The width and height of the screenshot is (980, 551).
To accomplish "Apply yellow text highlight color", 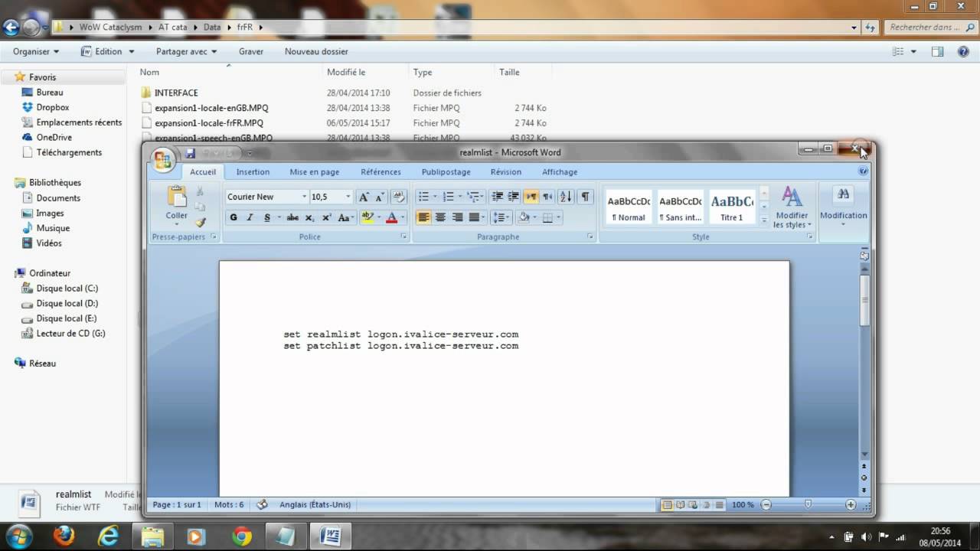I will coord(367,217).
